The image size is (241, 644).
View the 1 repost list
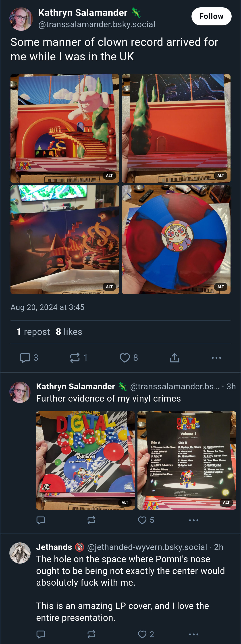[33, 332]
